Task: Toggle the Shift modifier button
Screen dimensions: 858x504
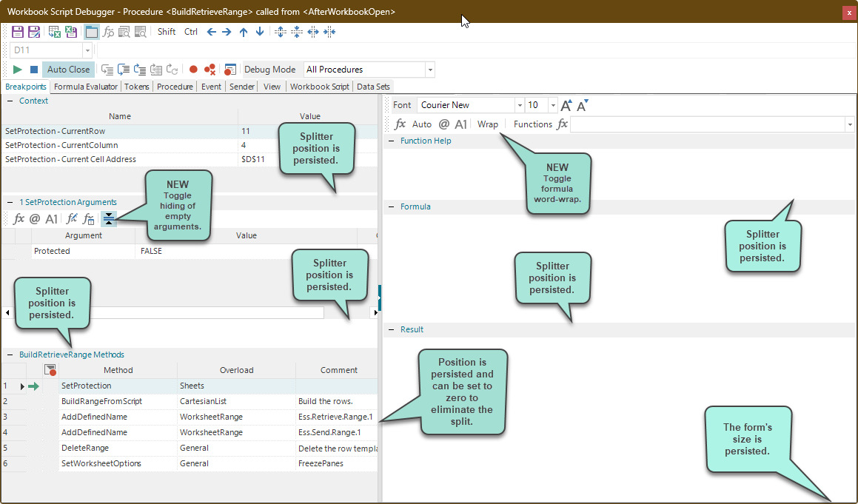Action: [167, 32]
